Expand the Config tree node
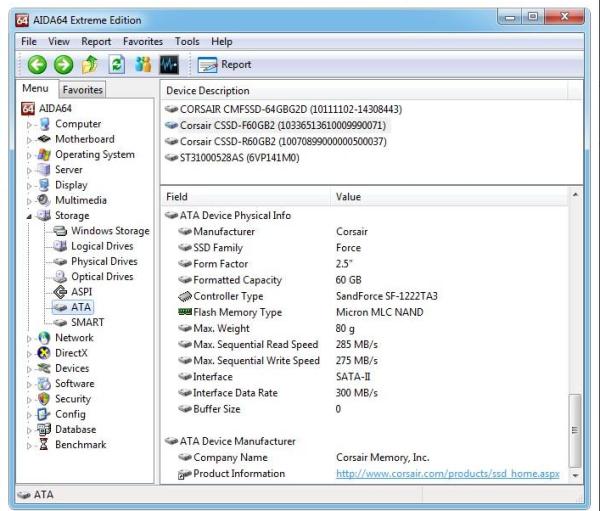This screenshot has height=511, width=600. (x=29, y=415)
